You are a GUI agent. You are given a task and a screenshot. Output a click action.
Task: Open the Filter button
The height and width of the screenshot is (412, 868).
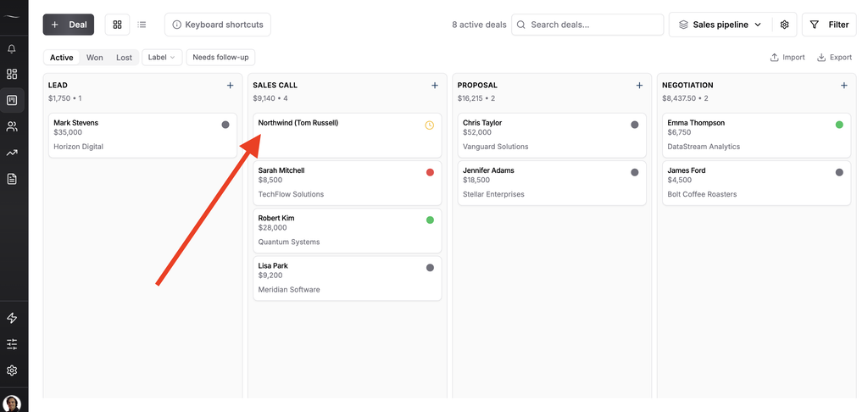[829, 25]
